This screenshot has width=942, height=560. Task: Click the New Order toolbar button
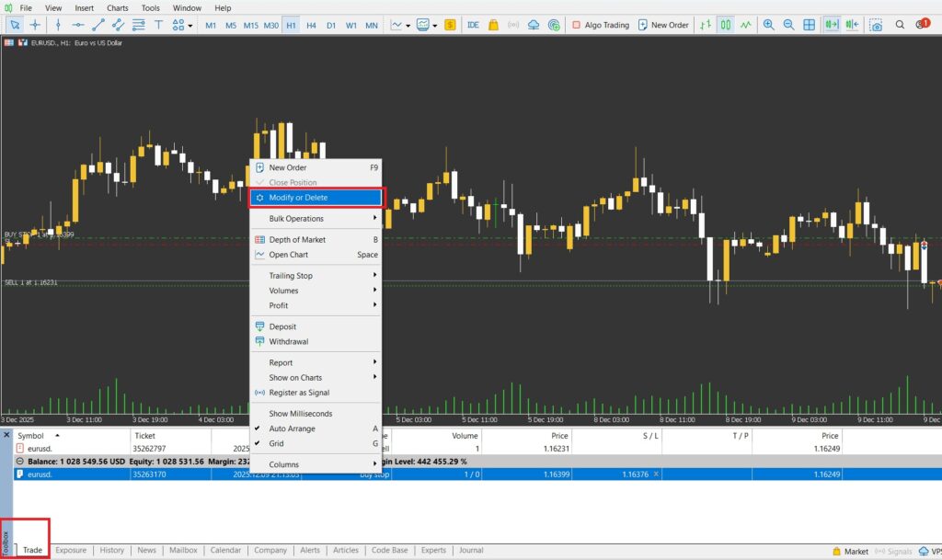(662, 25)
